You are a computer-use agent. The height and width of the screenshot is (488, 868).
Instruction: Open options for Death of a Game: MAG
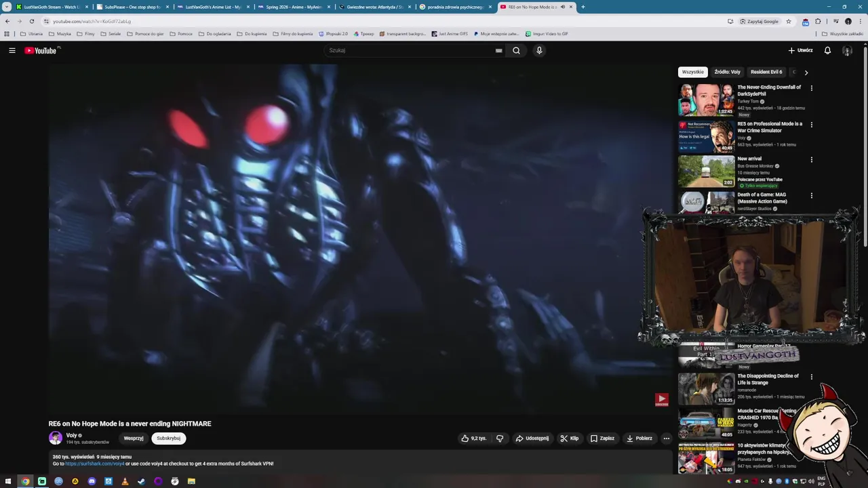pos(811,197)
